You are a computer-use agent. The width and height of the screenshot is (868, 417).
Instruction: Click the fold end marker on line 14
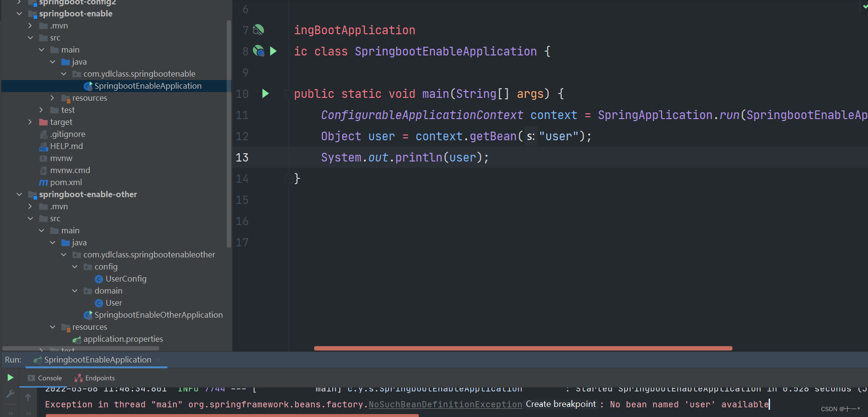click(288, 179)
